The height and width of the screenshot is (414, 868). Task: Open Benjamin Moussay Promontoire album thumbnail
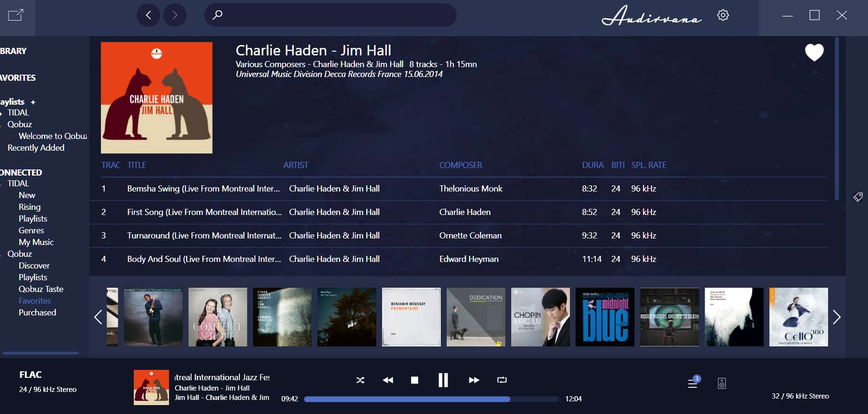pos(411,317)
